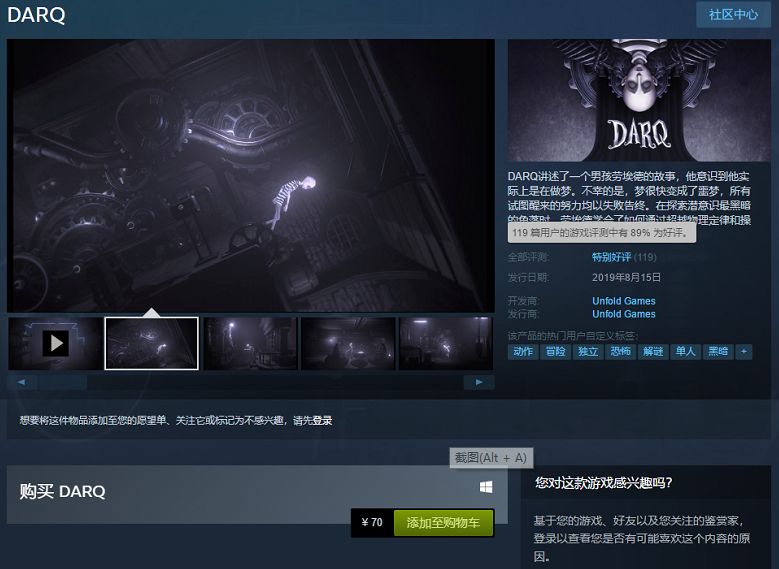Select the 恐怖 tag
The image size is (779, 569).
click(x=621, y=351)
